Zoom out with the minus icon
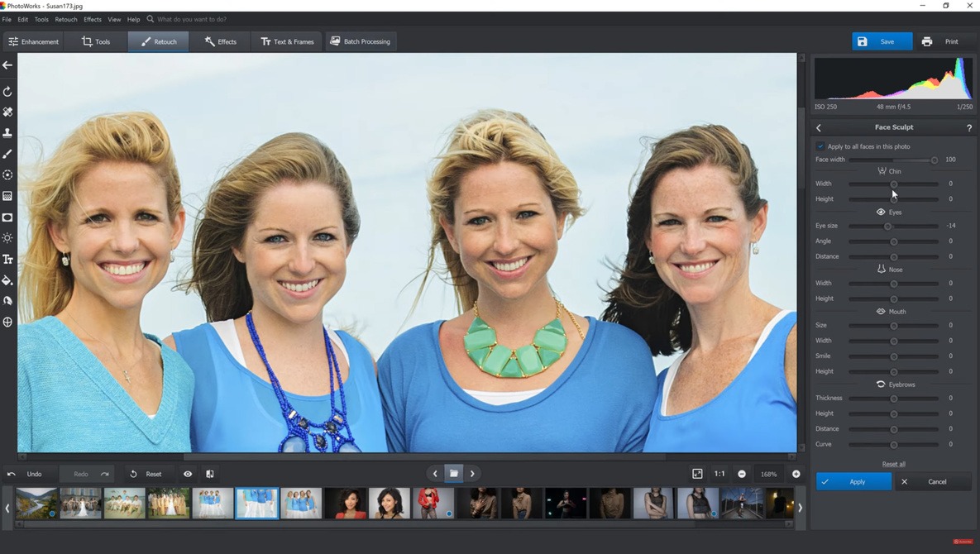980x554 pixels. pos(742,474)
